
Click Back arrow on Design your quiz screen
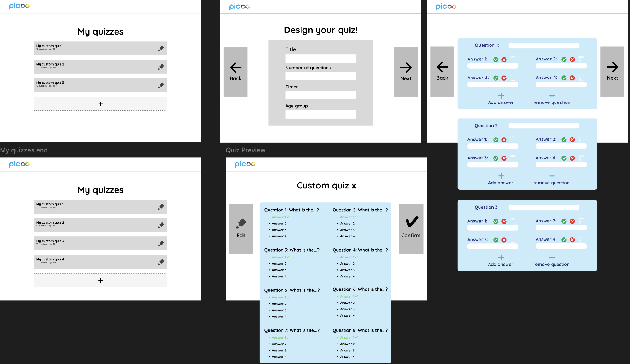pyautogui.click(x=235, y=68)
